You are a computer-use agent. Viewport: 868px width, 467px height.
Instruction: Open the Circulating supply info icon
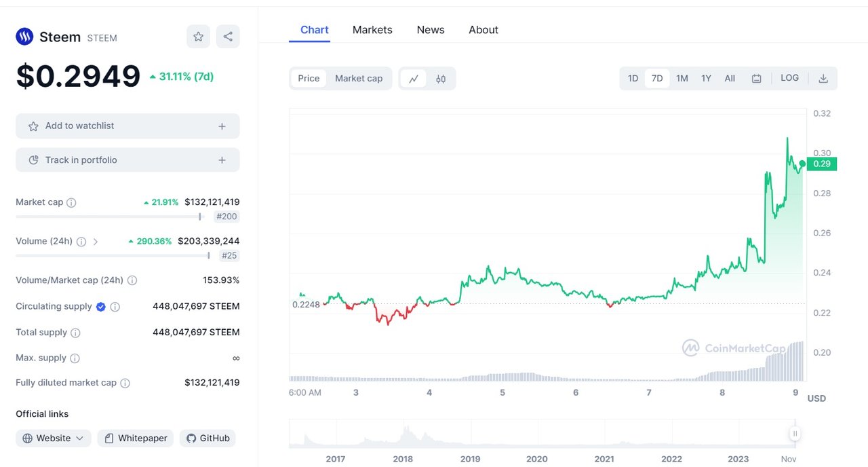[115, 307]
